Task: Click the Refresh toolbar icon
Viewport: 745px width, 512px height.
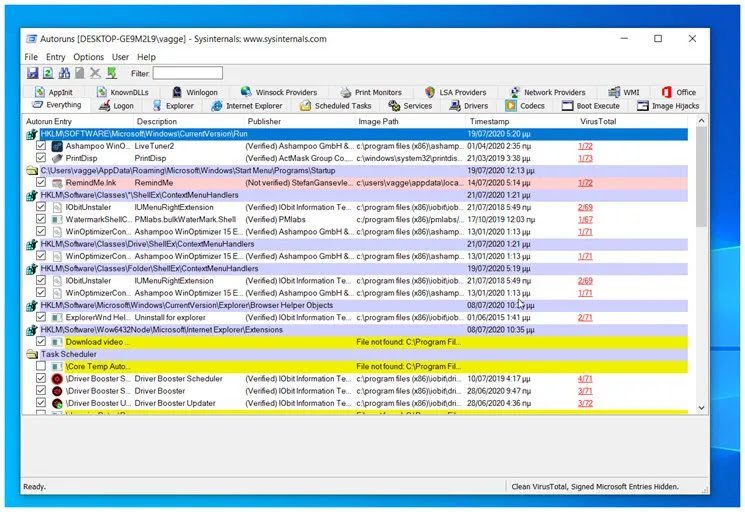Action: (48, 73)
